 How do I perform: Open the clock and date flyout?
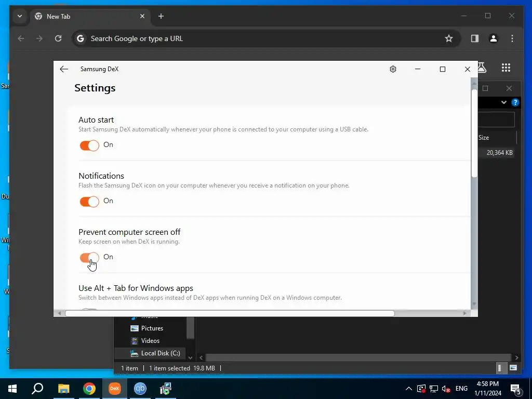[x=488, y=389]
